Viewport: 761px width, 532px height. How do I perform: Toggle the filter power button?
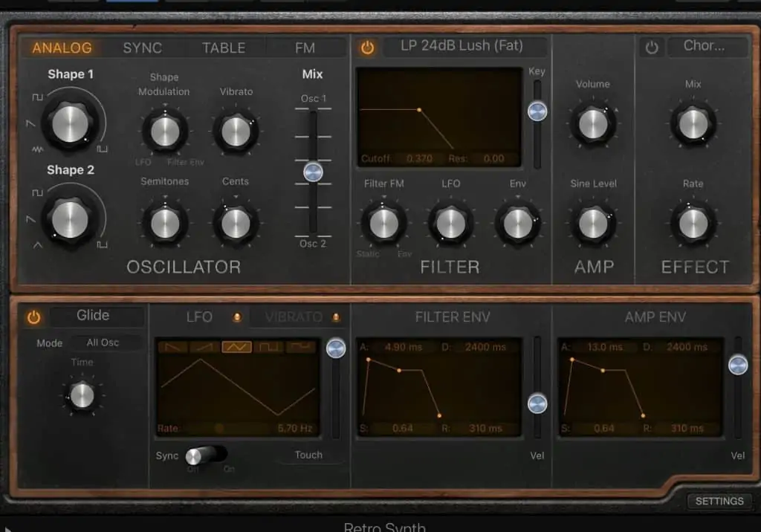[367, 48]
